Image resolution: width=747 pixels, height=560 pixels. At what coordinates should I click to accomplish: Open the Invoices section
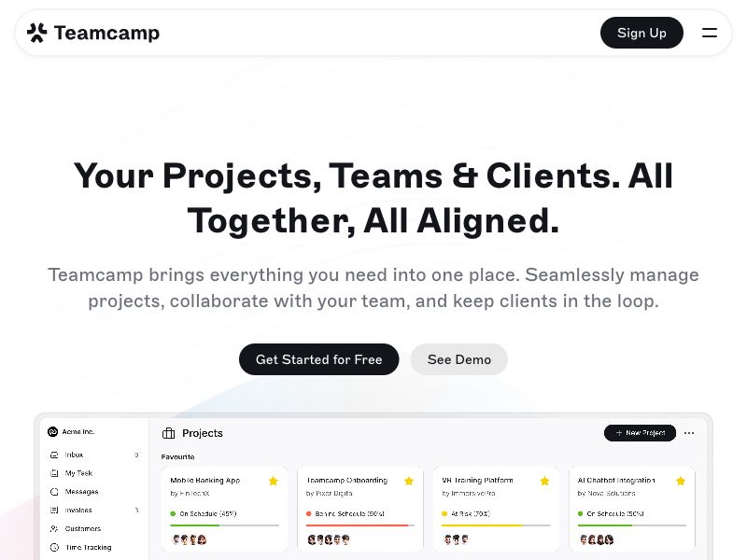click(x=78, y=511)
